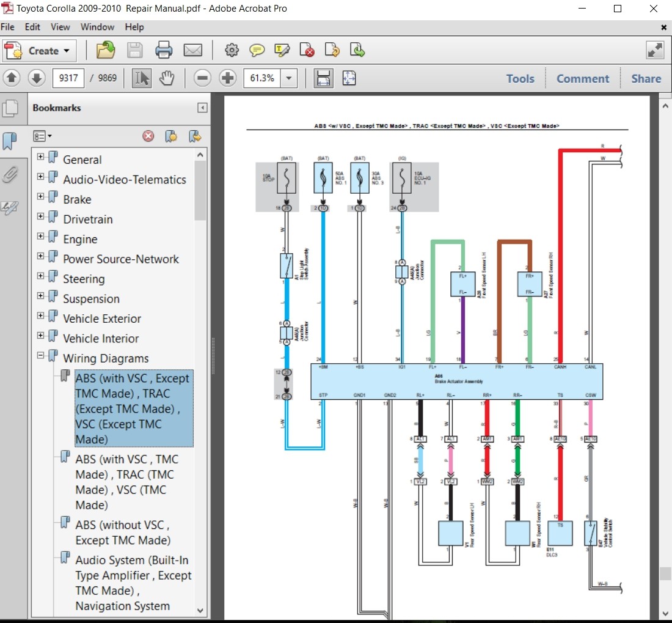Open Audio System Built-In Amplifier bookmark

pyautogui.click(x=133, y=583)
